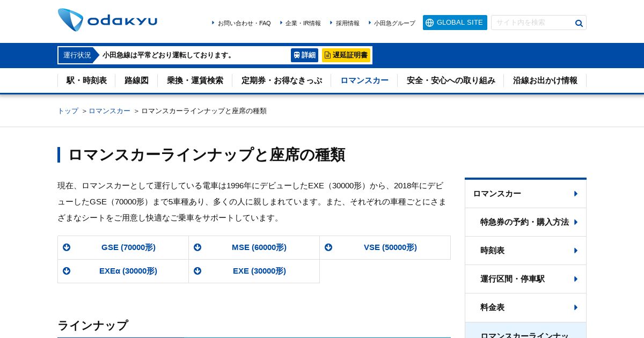
Task: Open sidebar 運行区間・停車駅 link
Action: point(525,279)
